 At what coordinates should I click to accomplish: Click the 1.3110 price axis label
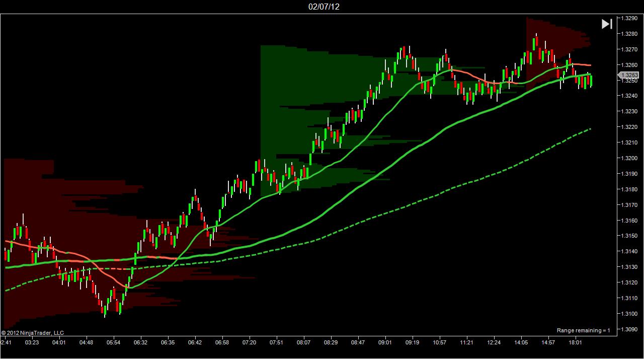coord(629,298)
